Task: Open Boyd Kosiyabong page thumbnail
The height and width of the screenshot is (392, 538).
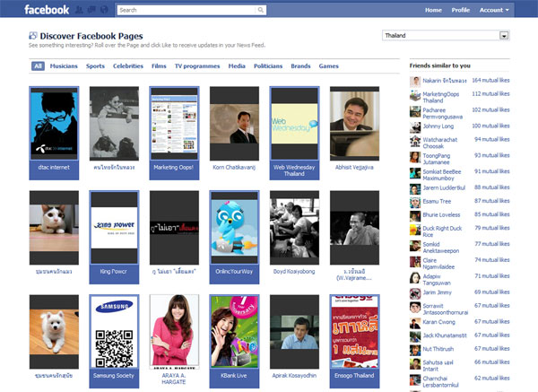Action: click(294, 228)
